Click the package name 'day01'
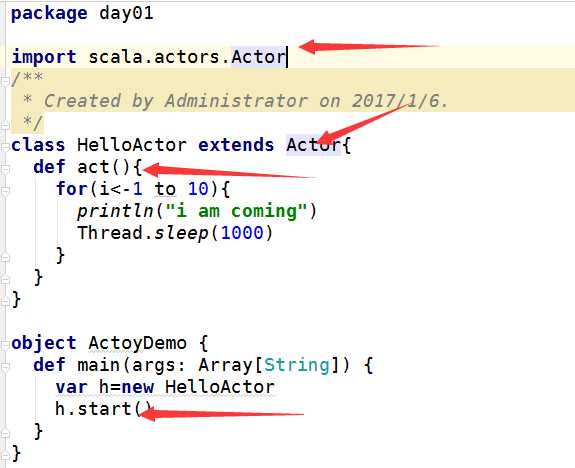 126,14
